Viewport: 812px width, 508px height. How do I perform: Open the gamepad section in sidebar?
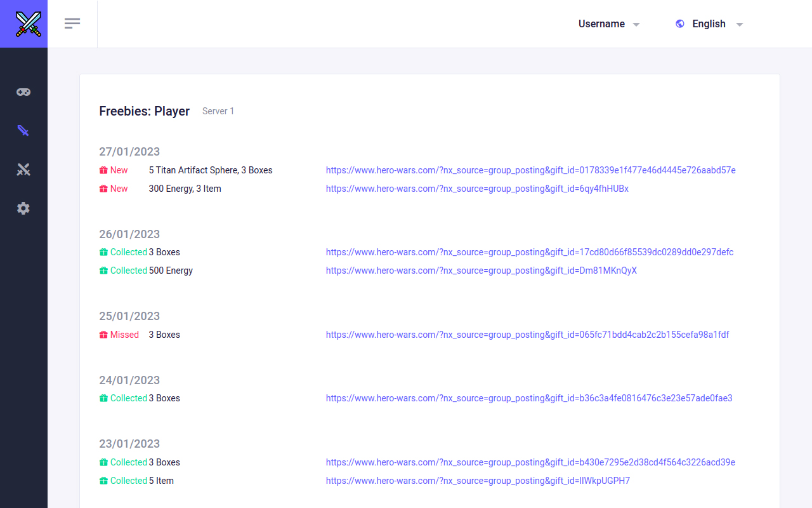(x=23, y=92)
